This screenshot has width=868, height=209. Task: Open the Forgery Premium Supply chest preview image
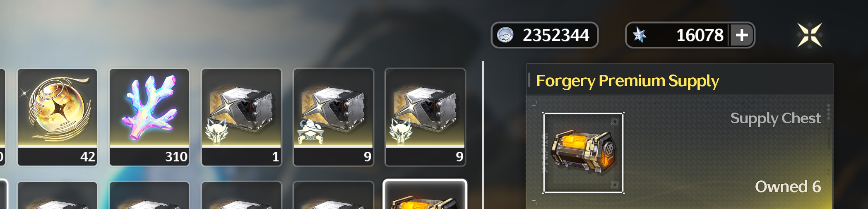(x=583, y=153)
